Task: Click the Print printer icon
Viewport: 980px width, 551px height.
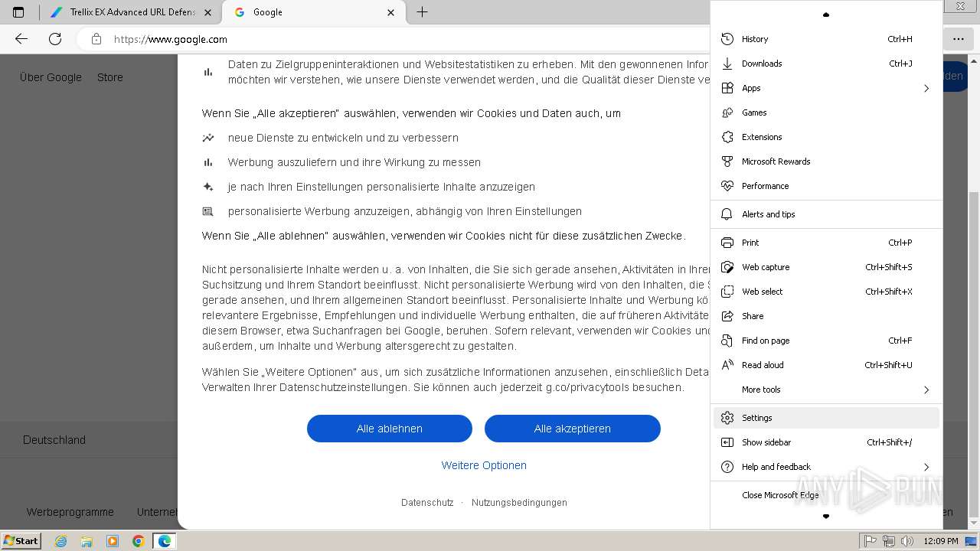Action: tap(727, 243)
